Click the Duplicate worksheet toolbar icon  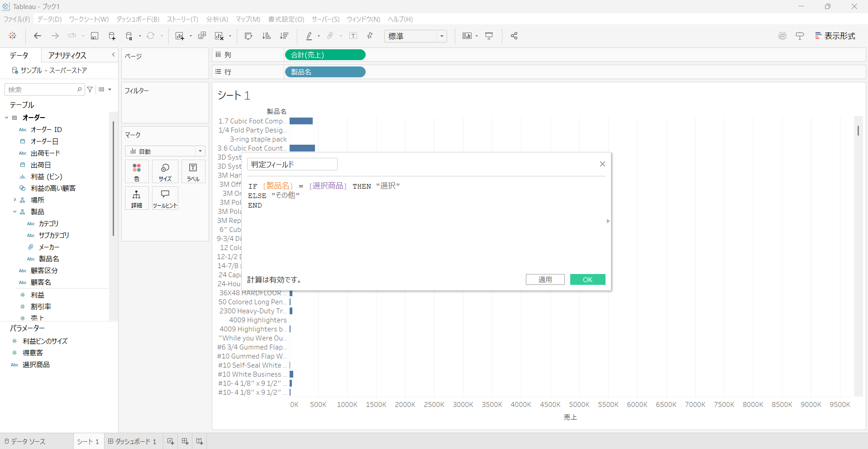click(x=202, y=36)
